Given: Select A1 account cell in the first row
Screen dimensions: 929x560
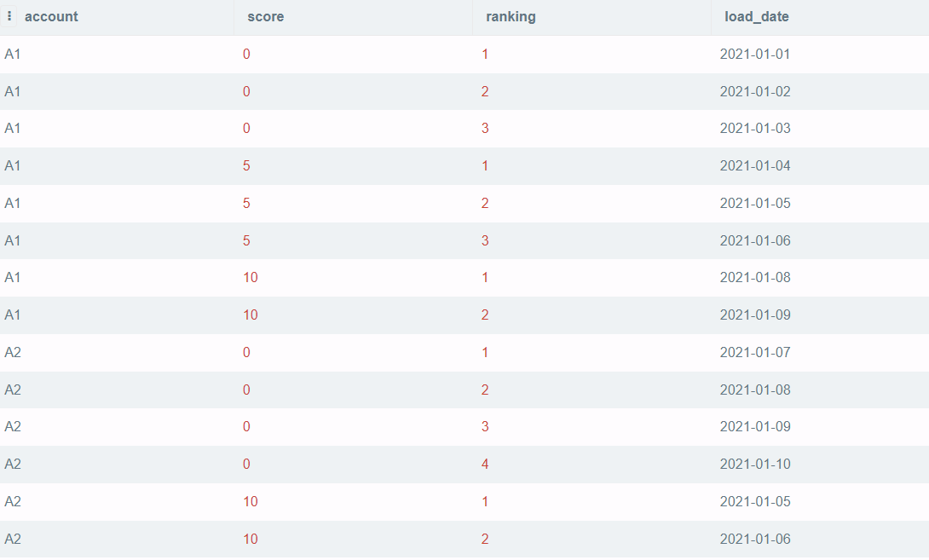Looking at the screenshot, I should 13,55.
